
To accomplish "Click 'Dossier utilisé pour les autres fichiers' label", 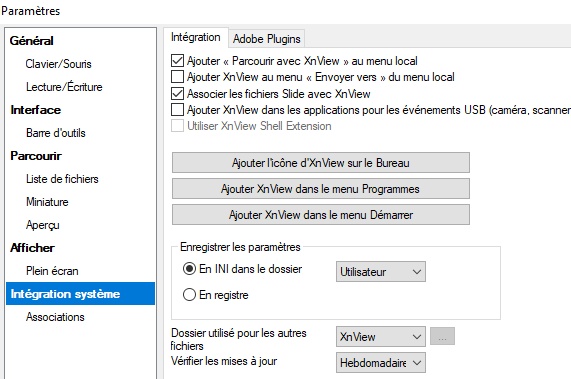I will [239, 339].
